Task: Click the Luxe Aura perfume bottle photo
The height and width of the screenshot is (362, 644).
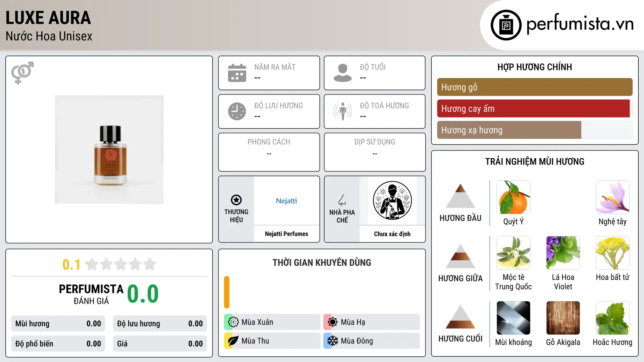Action: click(109, 150)
